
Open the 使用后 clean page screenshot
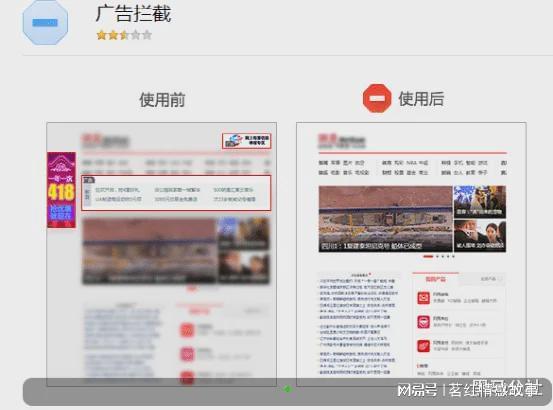(411, 254)
